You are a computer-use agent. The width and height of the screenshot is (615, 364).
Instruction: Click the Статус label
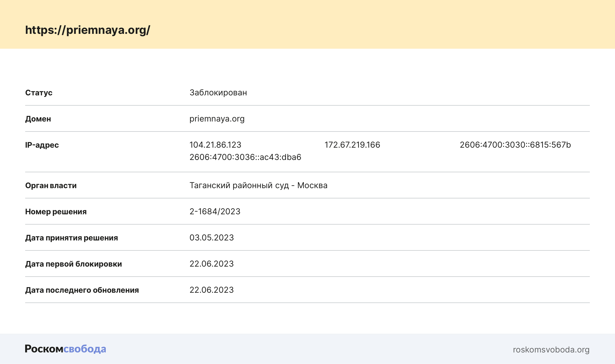click(x=39, y=93)
